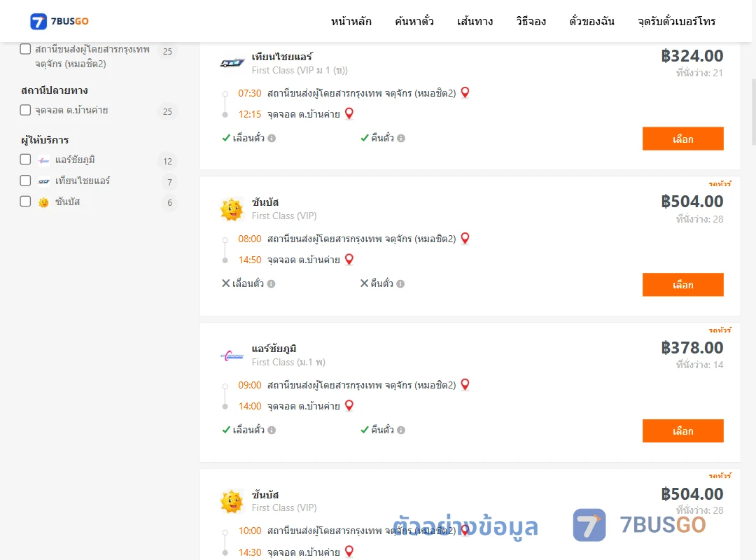The height and width of the screenshot is (560, 756).
Task: Open the 7BUSGO logo home link
Action: [x=59, y=21]
